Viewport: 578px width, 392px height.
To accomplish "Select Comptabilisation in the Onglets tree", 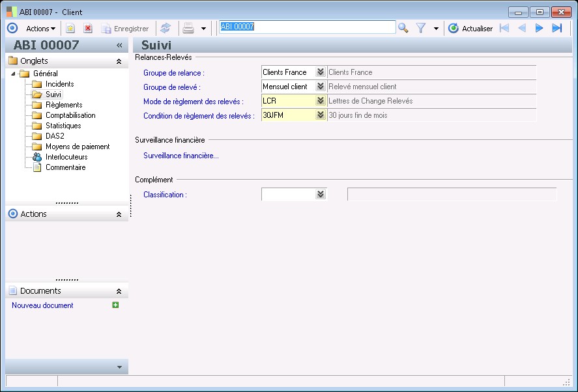I will (70, 115).
